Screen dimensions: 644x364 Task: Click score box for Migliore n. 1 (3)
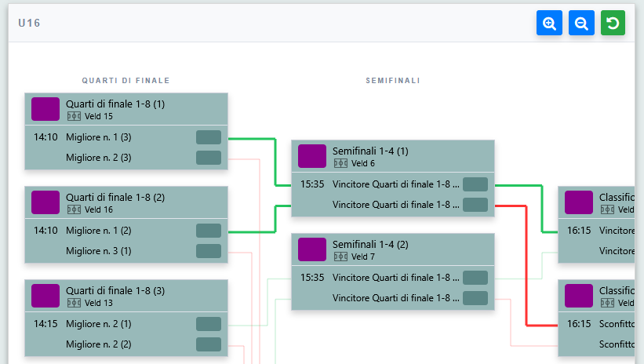pyautogui.click(x=209, y=137)
